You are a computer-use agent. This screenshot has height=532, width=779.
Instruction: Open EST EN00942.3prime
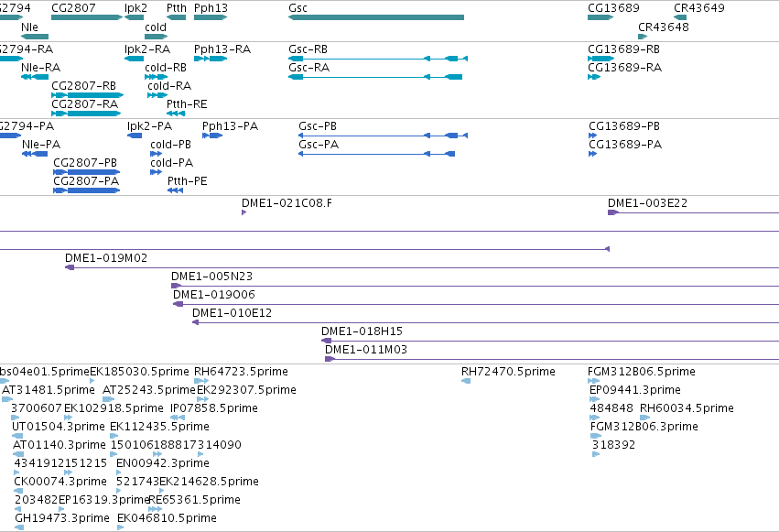point(162,463)
